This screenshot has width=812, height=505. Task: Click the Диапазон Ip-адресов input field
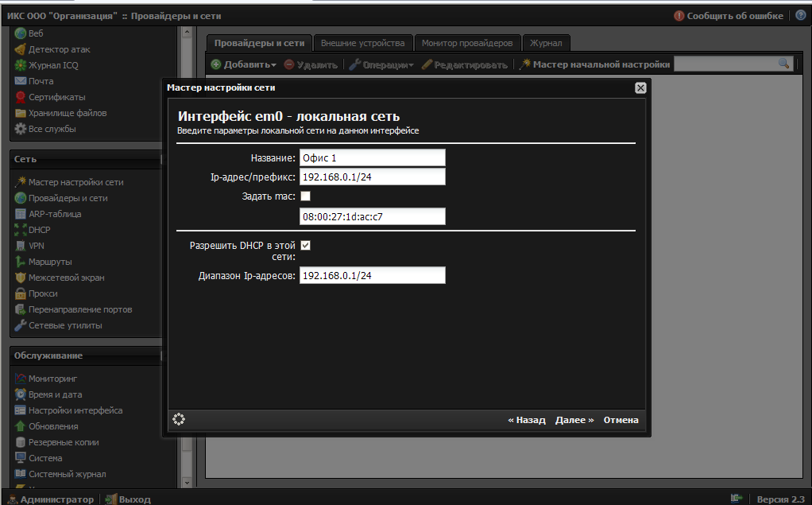tap(373, 275)
